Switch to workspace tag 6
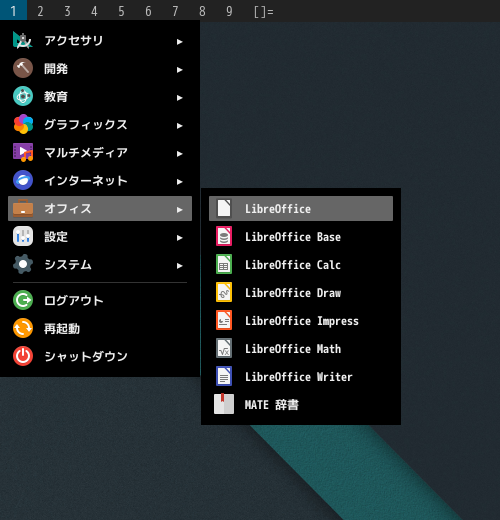This screenshot has width=500, height=520. pos(148,11)
